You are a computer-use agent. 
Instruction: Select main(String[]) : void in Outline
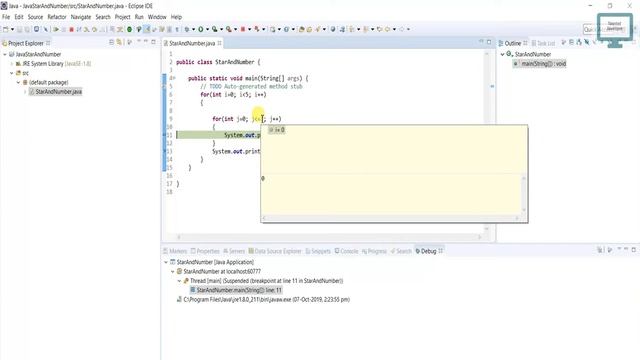click(x=540, y=64)
